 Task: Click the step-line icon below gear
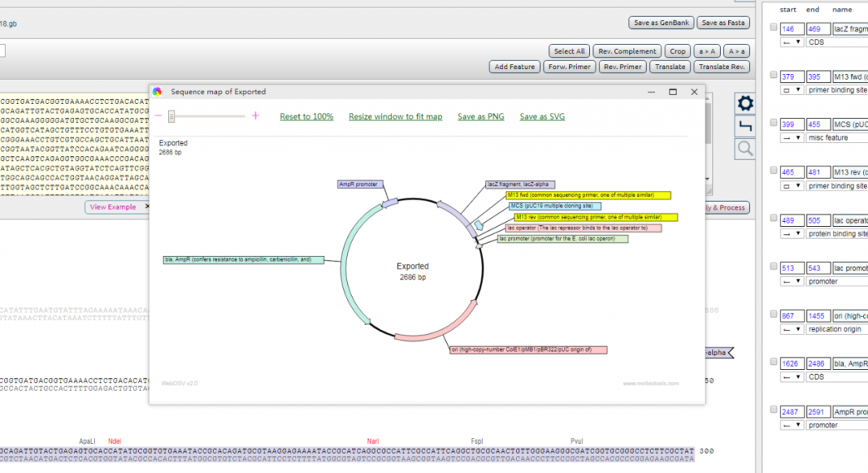(x=746, y=125)
